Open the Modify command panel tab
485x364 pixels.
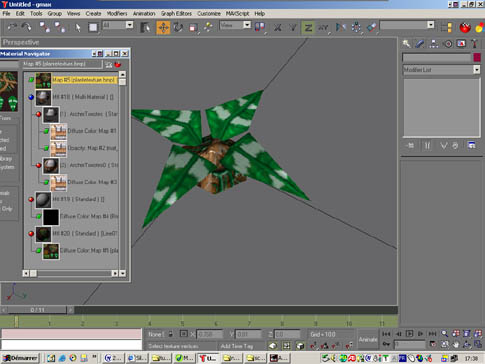420,43
